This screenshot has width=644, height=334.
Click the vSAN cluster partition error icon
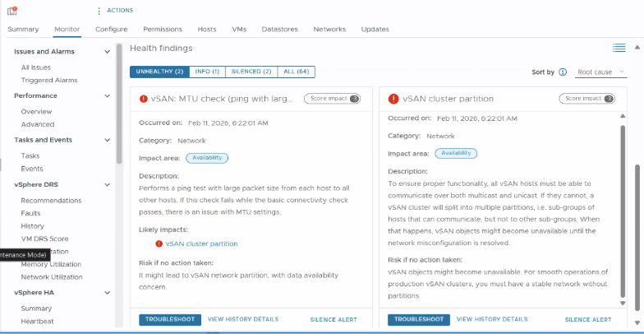tap(393, 99)
